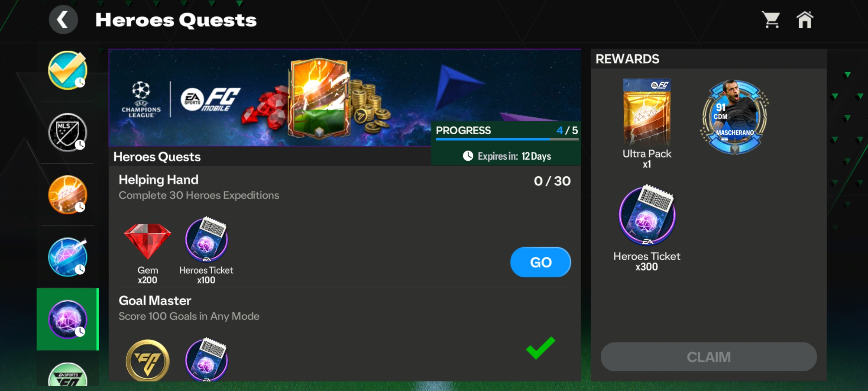Viewport: 868px width, 391px height.
Task: Tap the 4/5 progress bar
Action: 507,139
